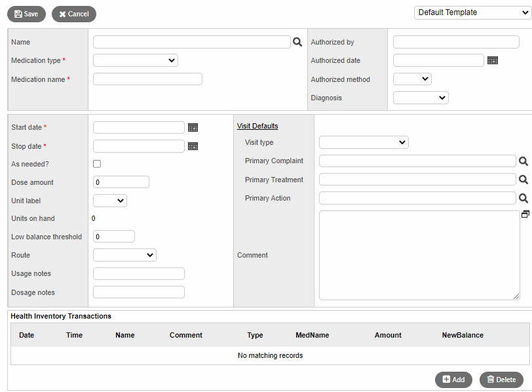This screenshot has height=392, width=532.
Task: Sort by the Date column header
Action: click(27, 335)
